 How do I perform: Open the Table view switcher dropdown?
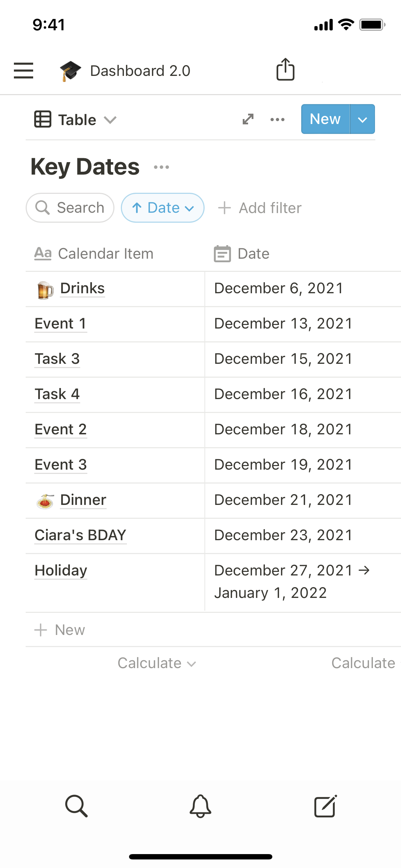(x=76, y=120)
